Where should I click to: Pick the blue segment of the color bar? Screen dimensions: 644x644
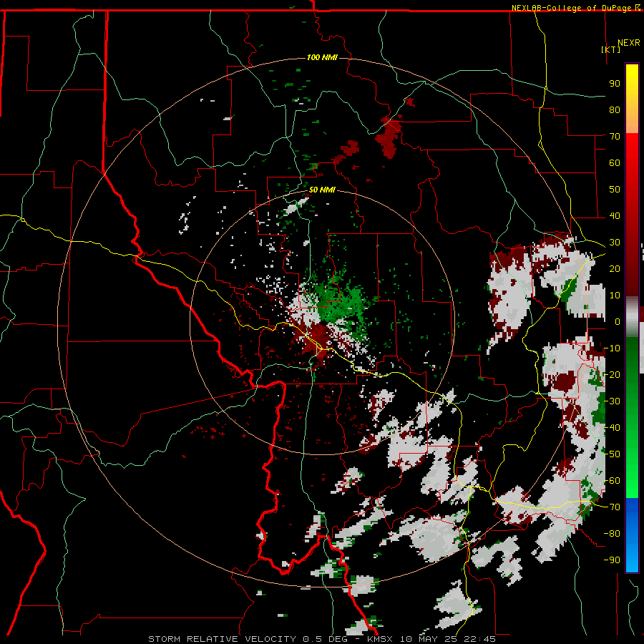click(632, 535)
